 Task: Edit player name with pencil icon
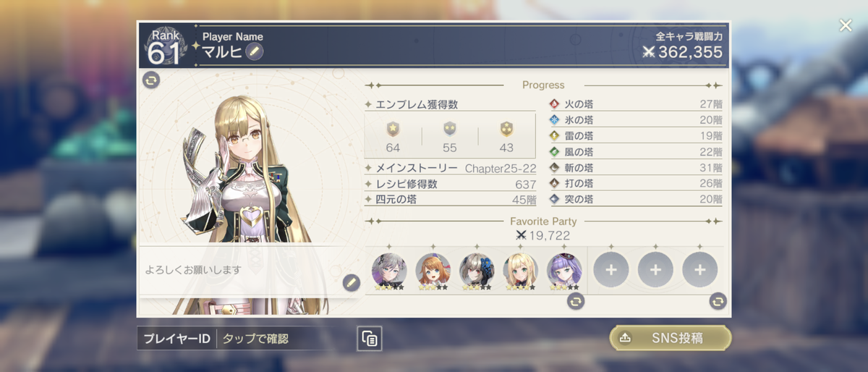[x=254, y=51]
